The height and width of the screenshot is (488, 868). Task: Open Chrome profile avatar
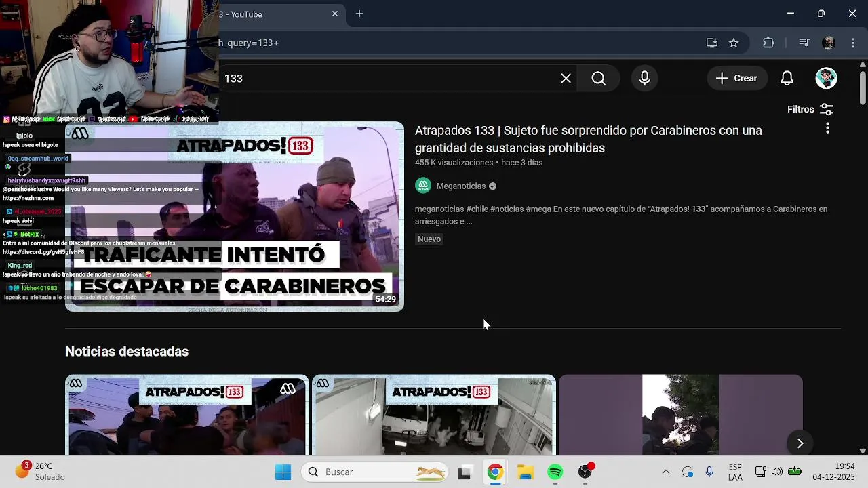828,43
